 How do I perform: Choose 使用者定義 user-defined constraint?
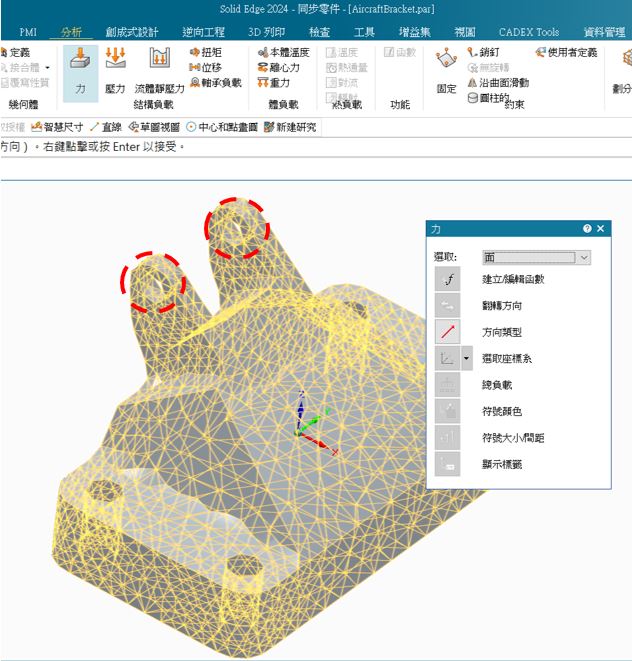[x=566, y=52]
